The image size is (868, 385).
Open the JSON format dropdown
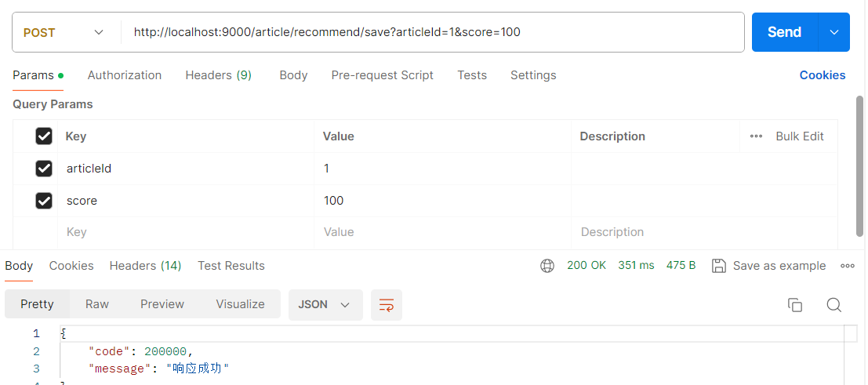(x=325, y=305)
